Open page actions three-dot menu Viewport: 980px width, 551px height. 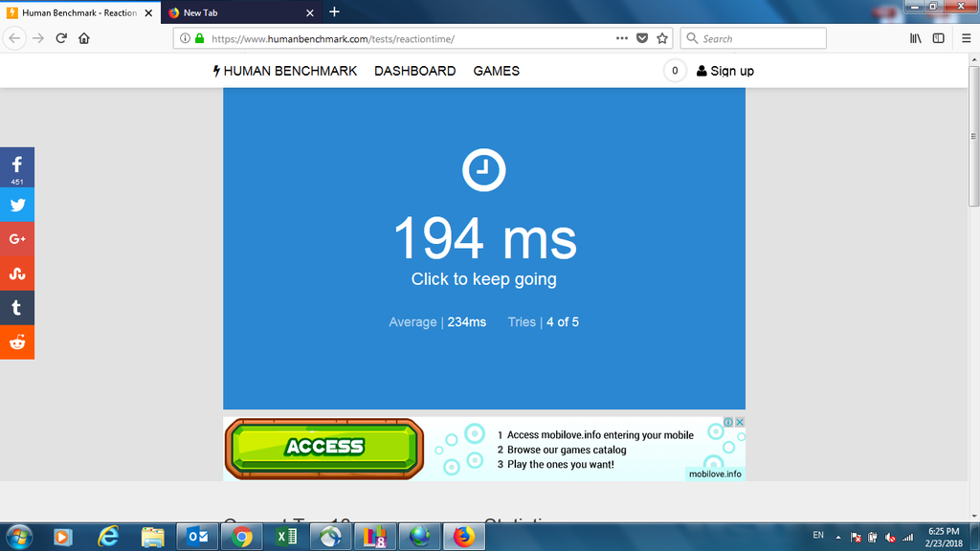point(621,38)
